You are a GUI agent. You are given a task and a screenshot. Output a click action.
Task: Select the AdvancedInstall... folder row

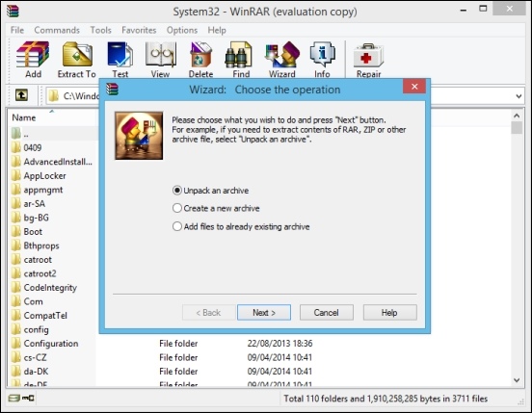coord(52,162)
